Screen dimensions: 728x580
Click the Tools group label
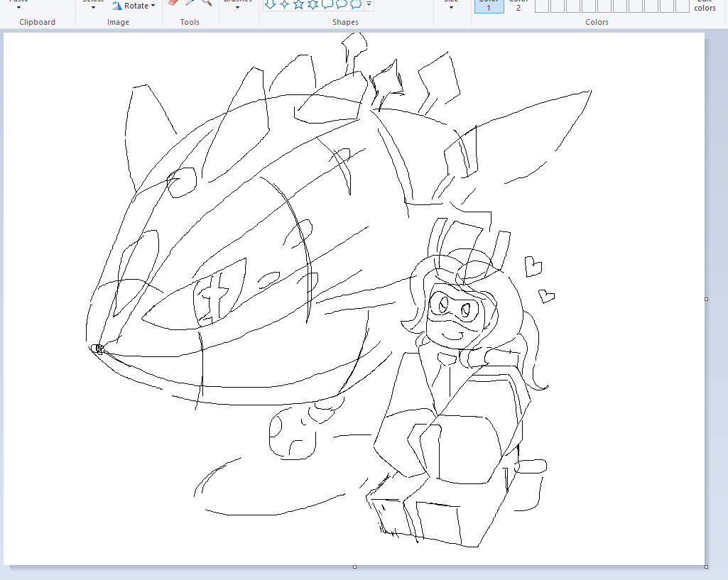pos(190,22)
